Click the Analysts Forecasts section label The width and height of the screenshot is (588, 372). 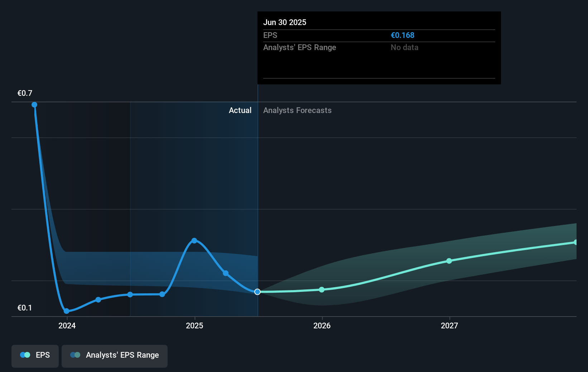click(x=297, y=111)
